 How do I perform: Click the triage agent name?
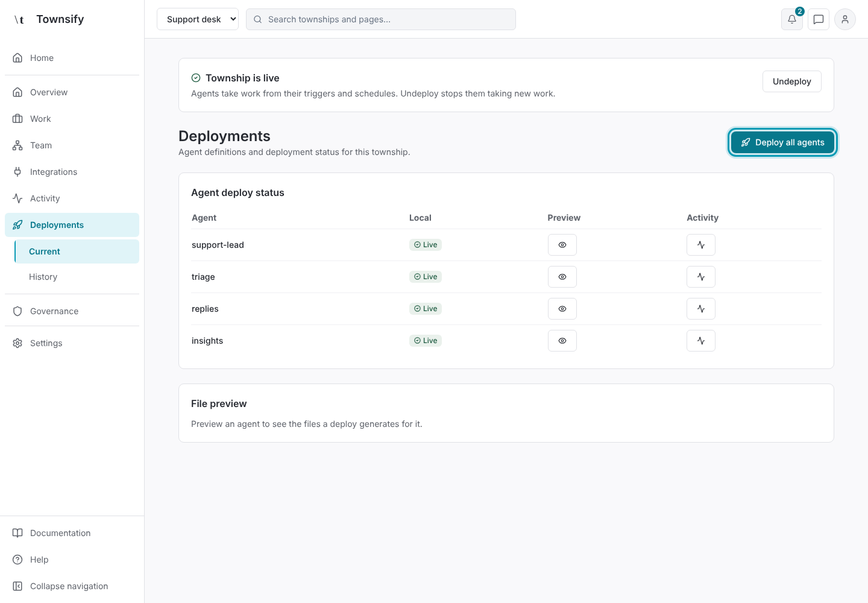pyautogui.click(x=203, y=277)
